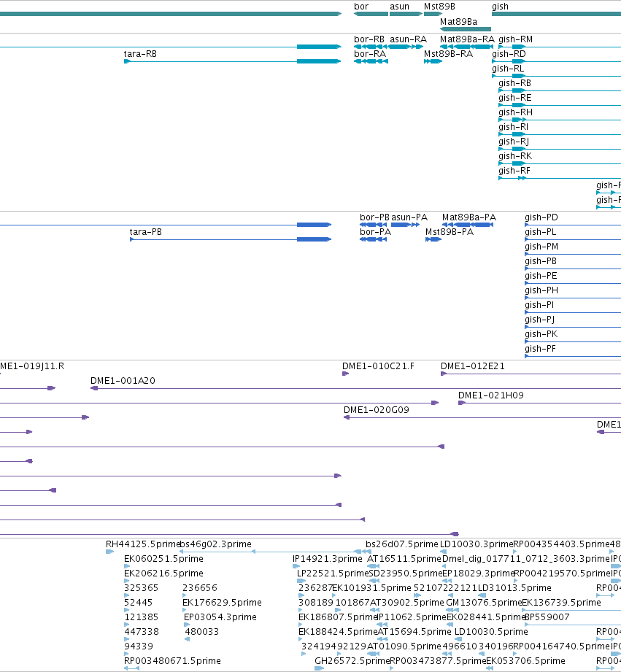
Task: Click the gish-PK protein label
Action: pos(541,334)
